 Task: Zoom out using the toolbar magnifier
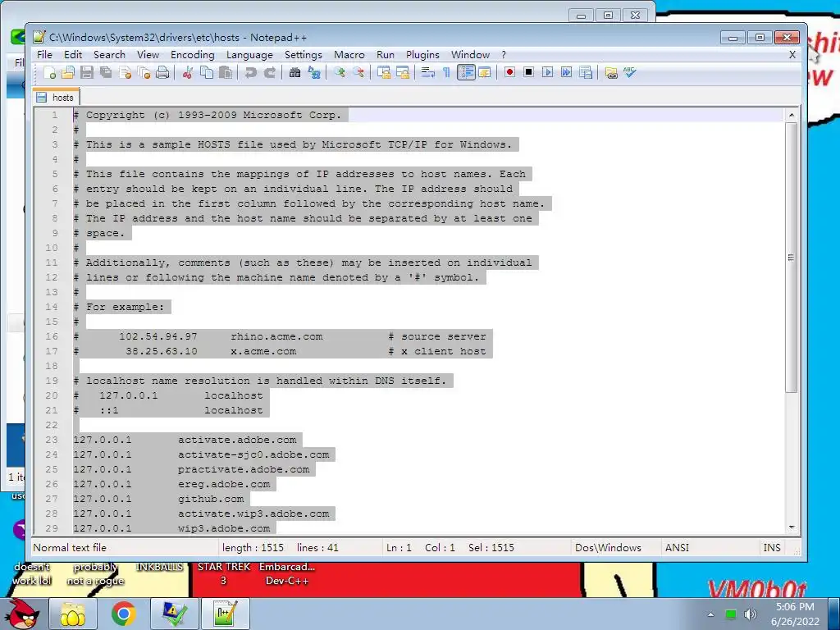click(358, 72)
